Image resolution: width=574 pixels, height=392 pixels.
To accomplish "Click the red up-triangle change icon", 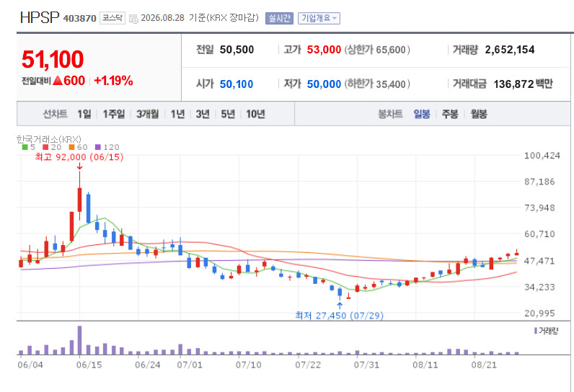I will 58,81.
